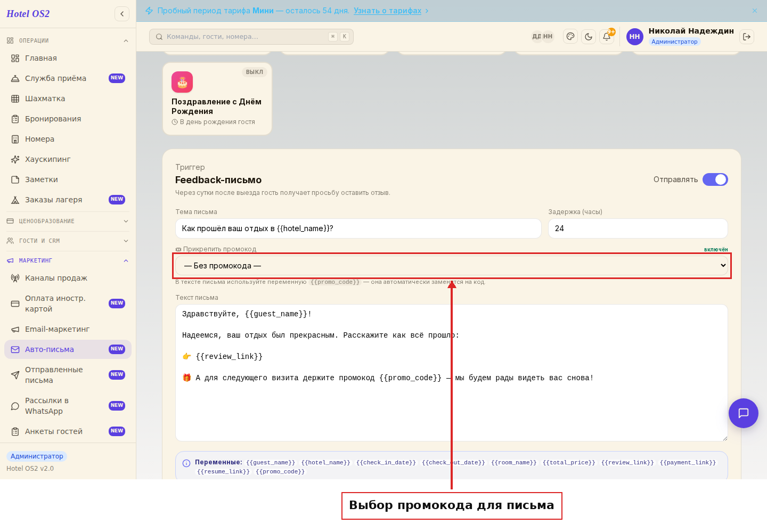Click the {{guest_name}} variable chip
Screen dimensions: 767x532
click(x=271, y=463)
